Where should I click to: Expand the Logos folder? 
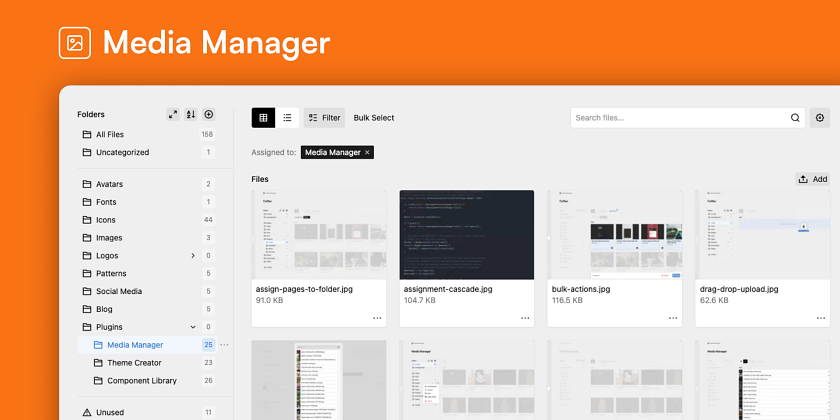(193, 256)
